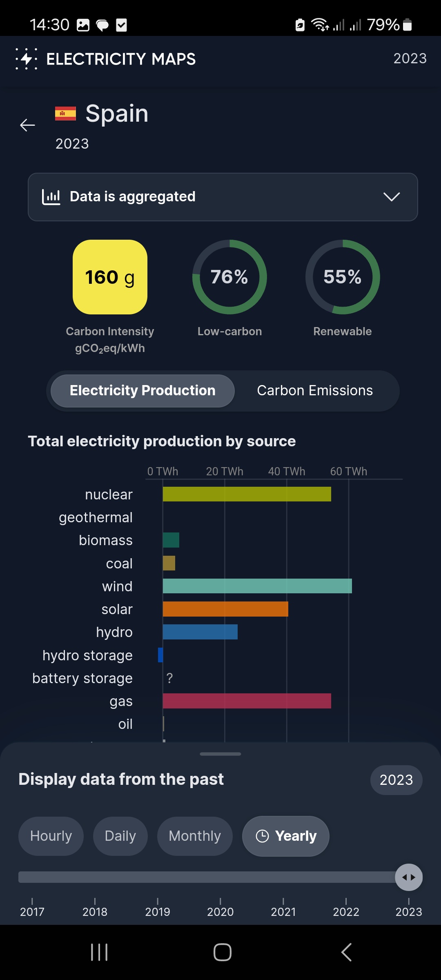Tap the Android home button
Image resolution: width=441 pixels, height=980 pixels.
point(223,952)
